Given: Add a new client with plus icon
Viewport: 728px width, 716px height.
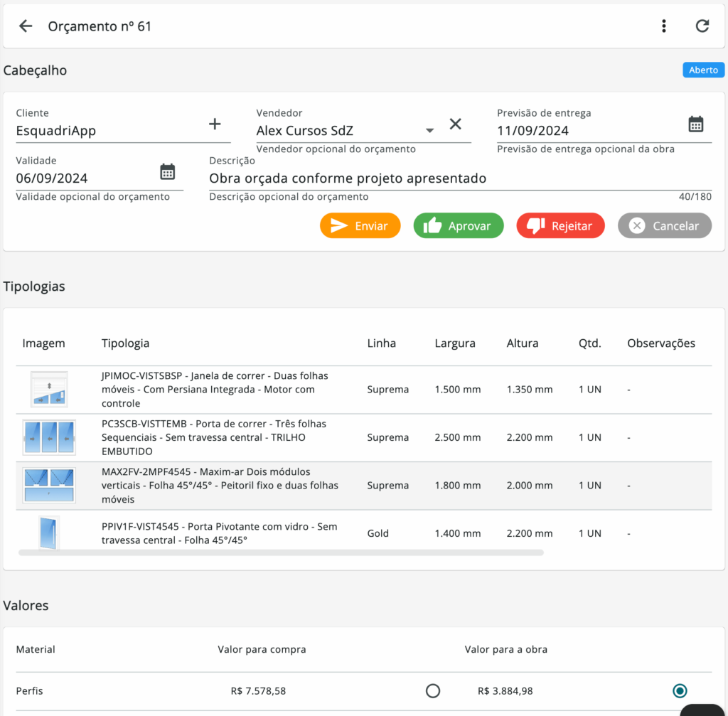Looking at the screenshot, I should (215, 124).
